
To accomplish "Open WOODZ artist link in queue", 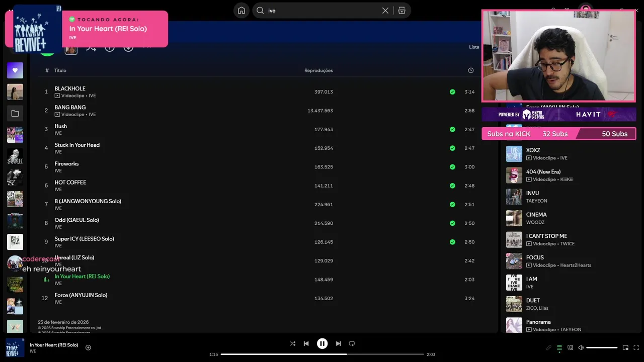I will click(x=535, y=222).
